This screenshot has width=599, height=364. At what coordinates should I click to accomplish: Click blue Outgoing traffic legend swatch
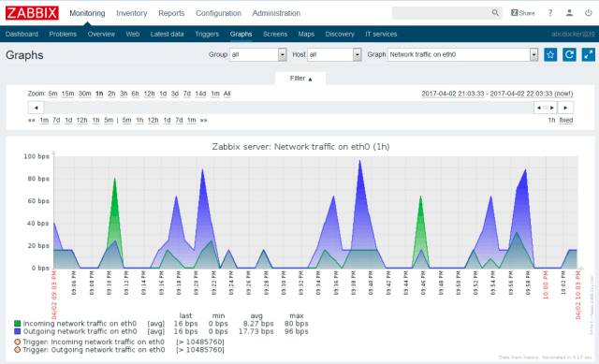tap(17, 331)
